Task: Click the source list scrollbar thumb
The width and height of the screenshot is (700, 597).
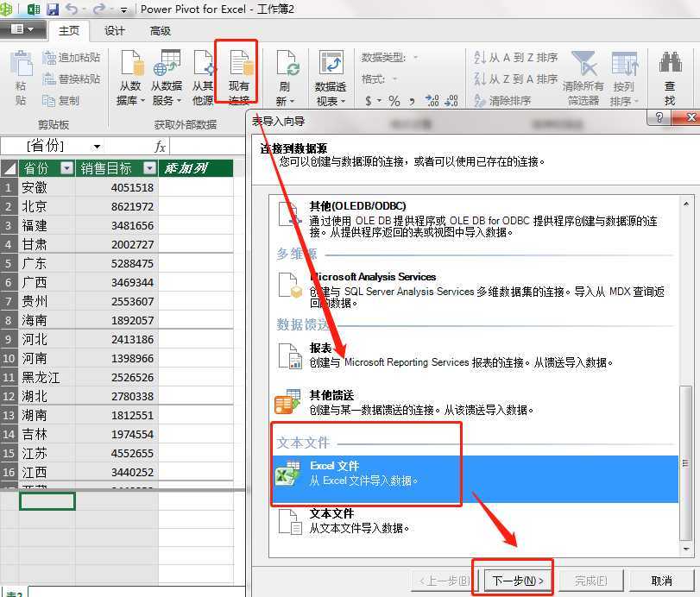Action: [686, 463]
